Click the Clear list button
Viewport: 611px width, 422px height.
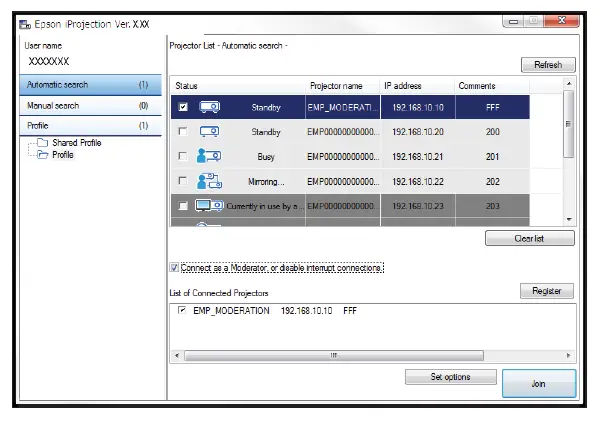point(530,238)
